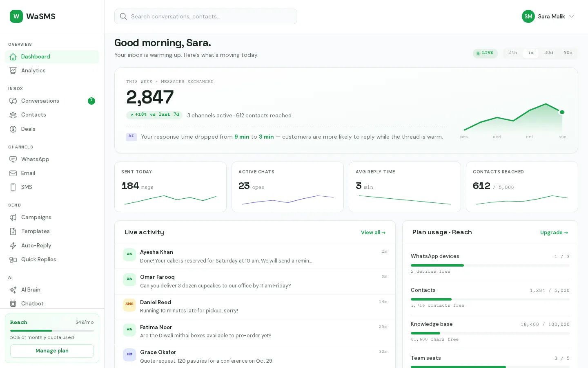Click the WaSMS green logo icon
588x368 pixels.
[x=16, y=16]
